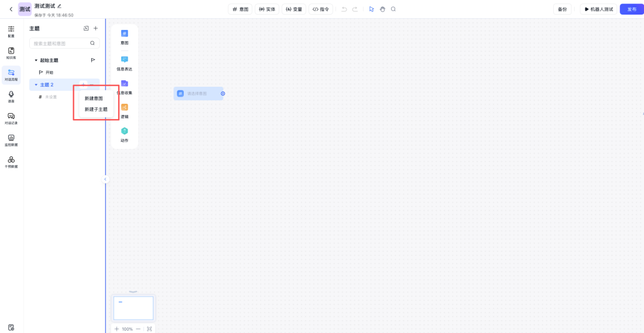Open 监控数据 monitoring data in sidebar

tap(11, 140)
